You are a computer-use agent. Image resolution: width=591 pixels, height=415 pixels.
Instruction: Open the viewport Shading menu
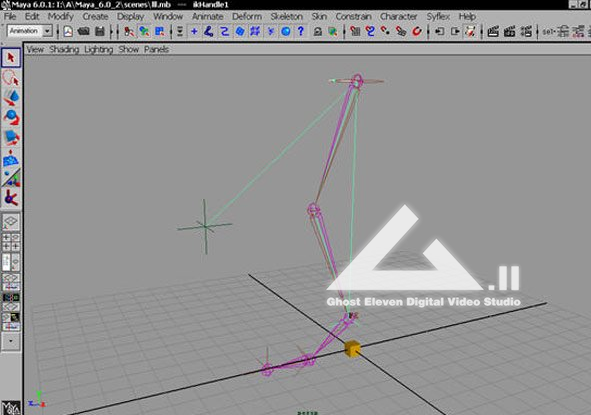(64, 49)
